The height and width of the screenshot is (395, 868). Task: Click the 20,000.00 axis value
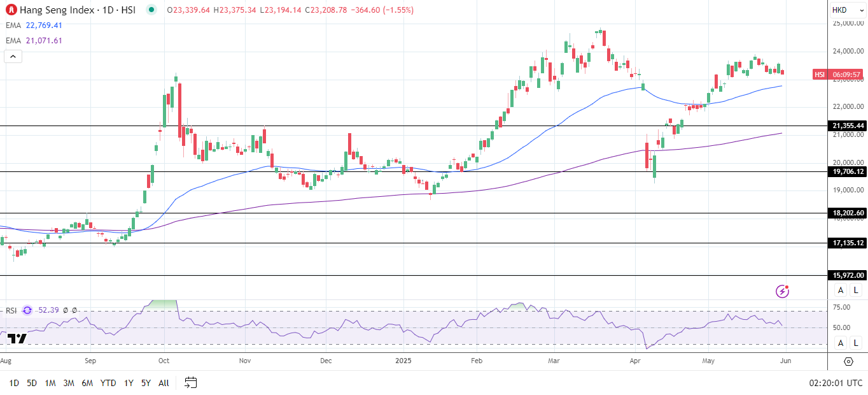[x=849, y=162]
